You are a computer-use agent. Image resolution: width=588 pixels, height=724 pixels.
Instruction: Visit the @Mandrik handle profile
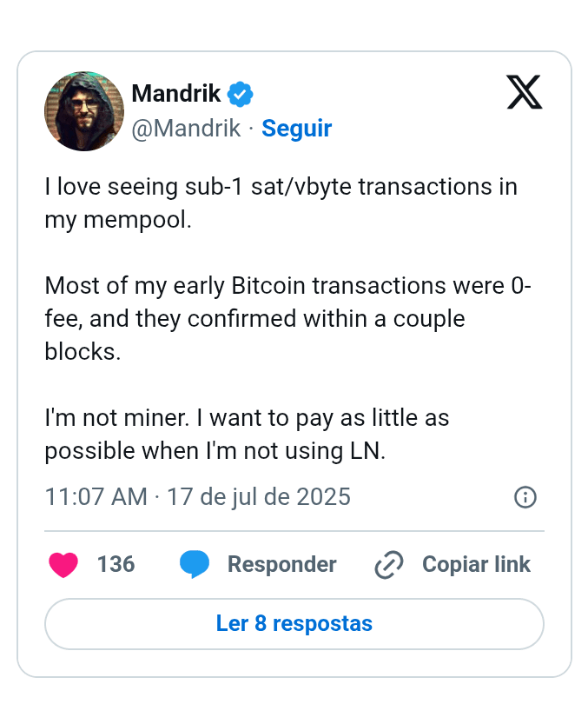click(186, 128)
